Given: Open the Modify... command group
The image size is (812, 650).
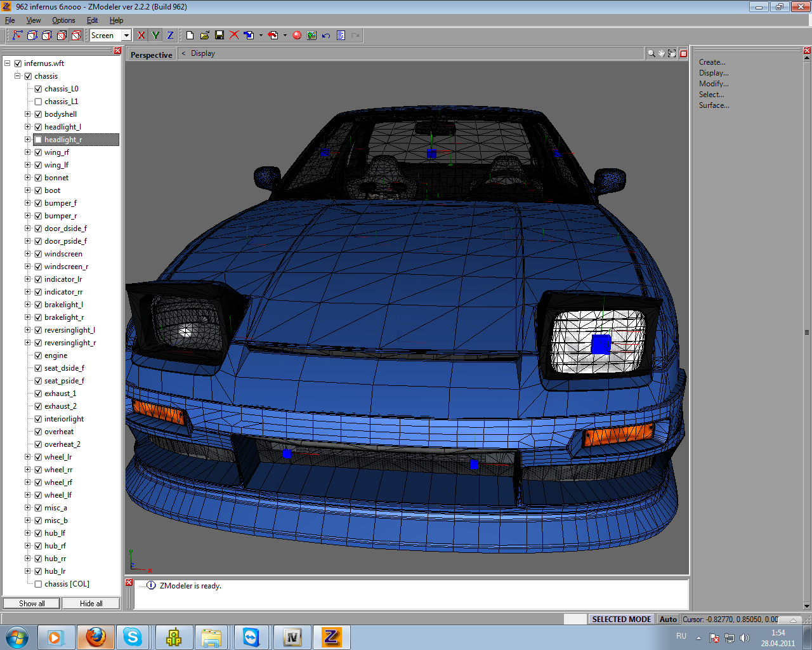Looking at the screenshot, I should point(714,84).
